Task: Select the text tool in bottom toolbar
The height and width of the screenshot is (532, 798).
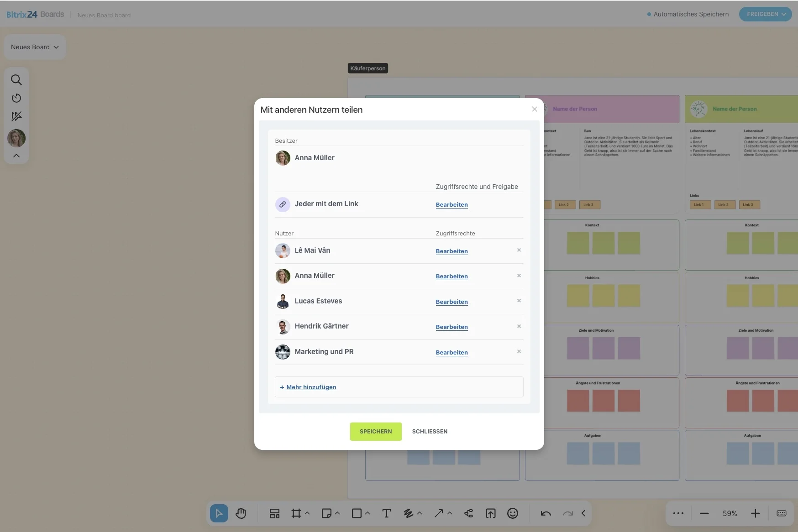Action: click(x=386, y=513)
